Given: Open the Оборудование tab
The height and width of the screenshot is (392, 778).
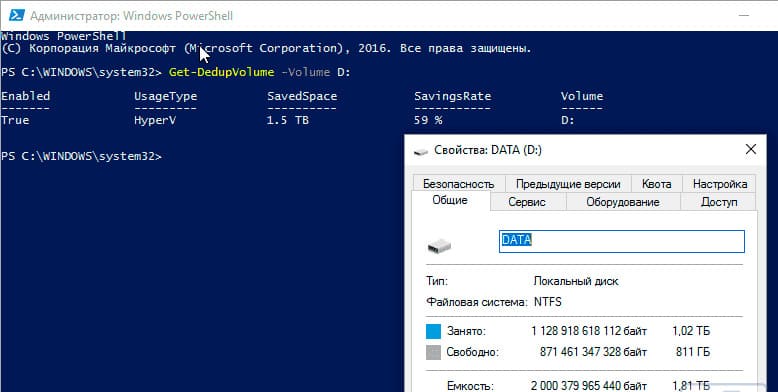Looking at the screenshot, I should 623,202.
